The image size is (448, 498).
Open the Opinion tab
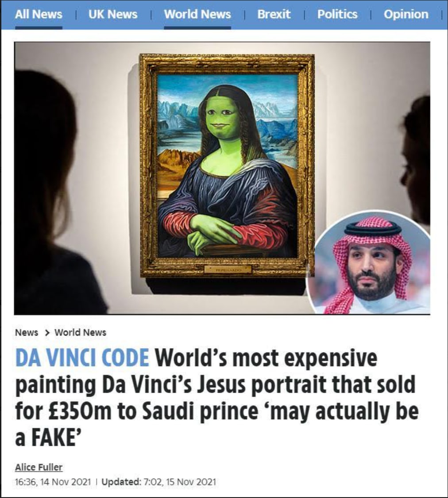click(406, 14)
